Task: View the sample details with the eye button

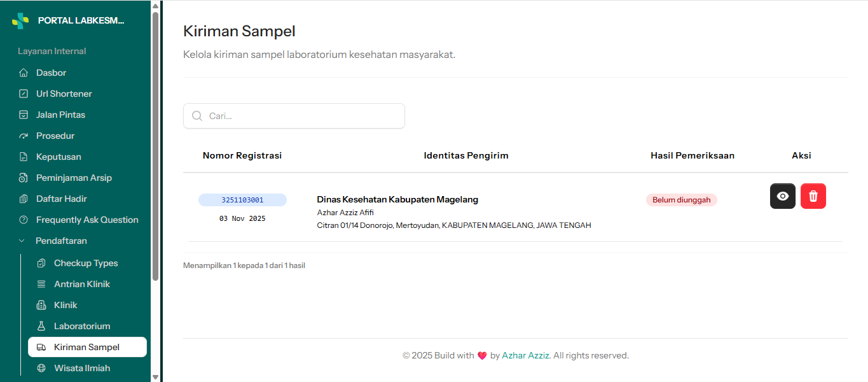Action: (x=783, y=196)
